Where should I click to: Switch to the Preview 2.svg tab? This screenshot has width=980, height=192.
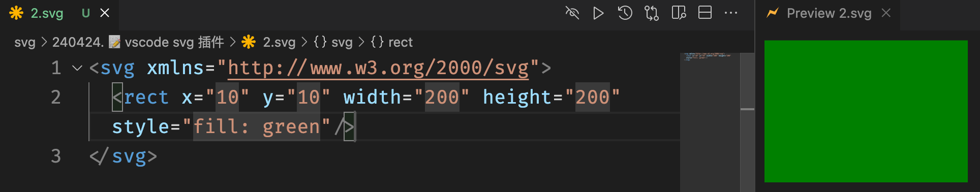(x=829, y=13)
